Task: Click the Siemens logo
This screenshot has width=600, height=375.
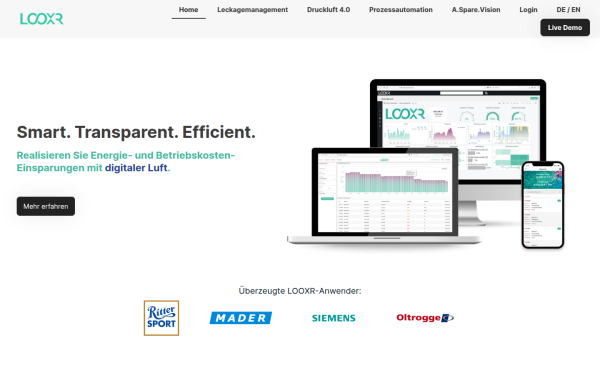Action: (334, 318)
